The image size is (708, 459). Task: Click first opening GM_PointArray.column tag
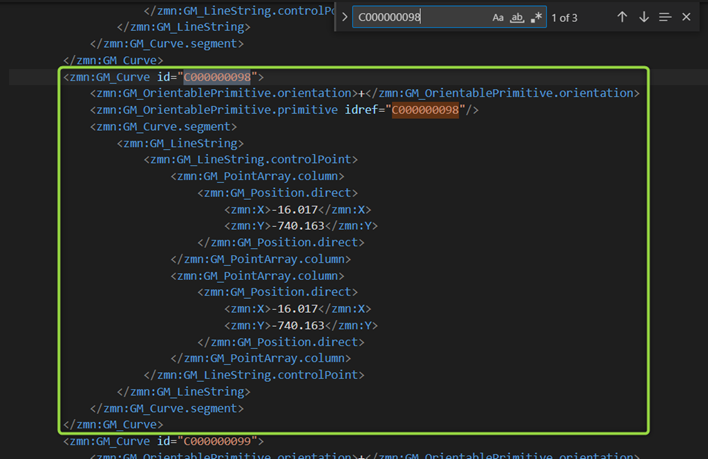[257, 176]
